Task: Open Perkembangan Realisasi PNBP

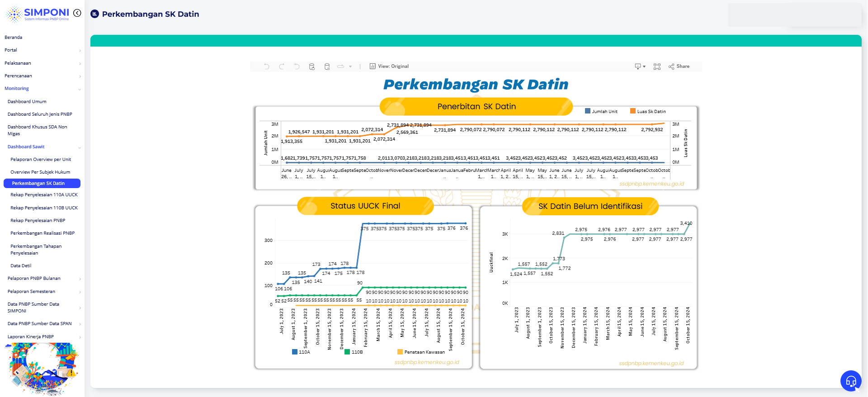Action: pyautogui.click(x=42, y=233)
